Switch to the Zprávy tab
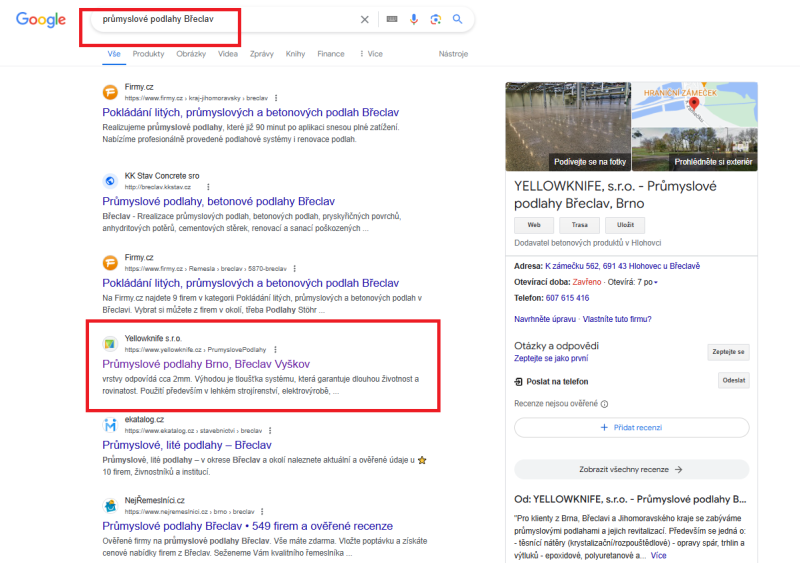 pyautogui.click(x=262, y=54)
